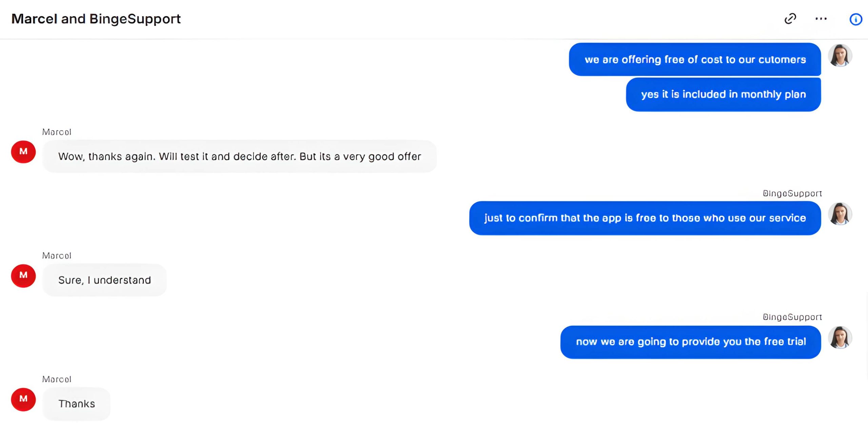The image size is (868, 434).
Task: Click the 'now we are going to provide' bubble
Action: click(x=691, y=342)
